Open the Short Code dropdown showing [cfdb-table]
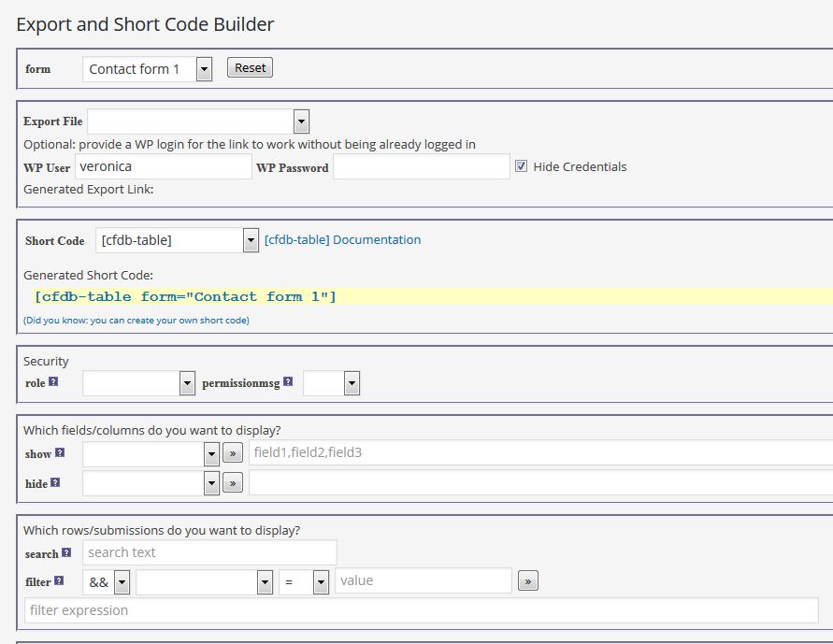The height and width of the screenshot is (644, 833). [x=177, y=240]
